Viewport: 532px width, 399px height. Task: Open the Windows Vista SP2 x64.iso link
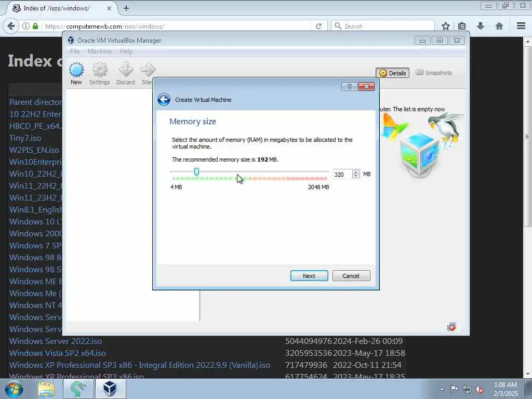pos(57,353)
